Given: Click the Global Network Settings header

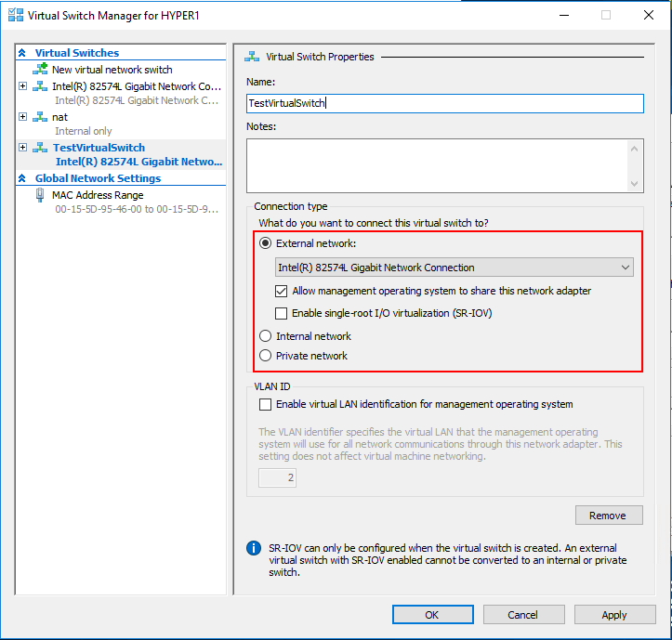Looking at the screenshot, I should (99, 177).
